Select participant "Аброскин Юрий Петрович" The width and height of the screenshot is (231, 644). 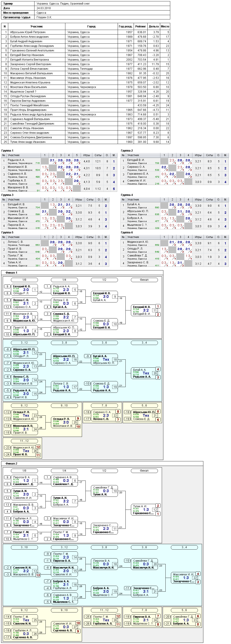coord(28,32)
